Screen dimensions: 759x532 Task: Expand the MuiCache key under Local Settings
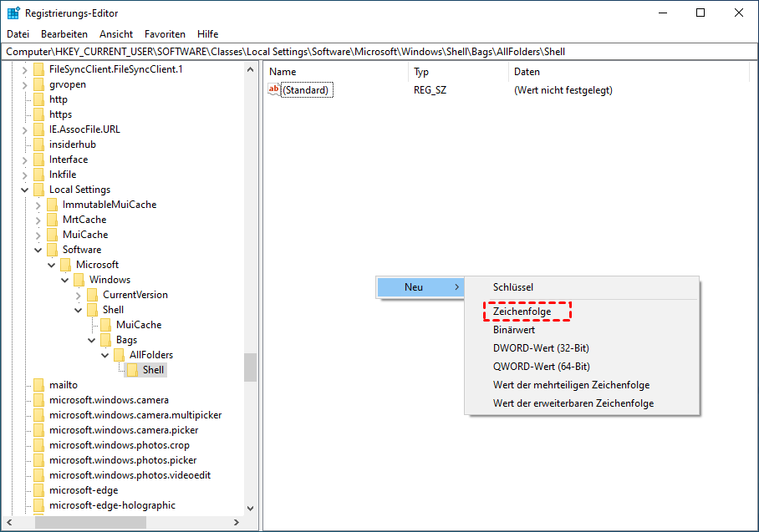pyautogui.click(x=38, y=235)
